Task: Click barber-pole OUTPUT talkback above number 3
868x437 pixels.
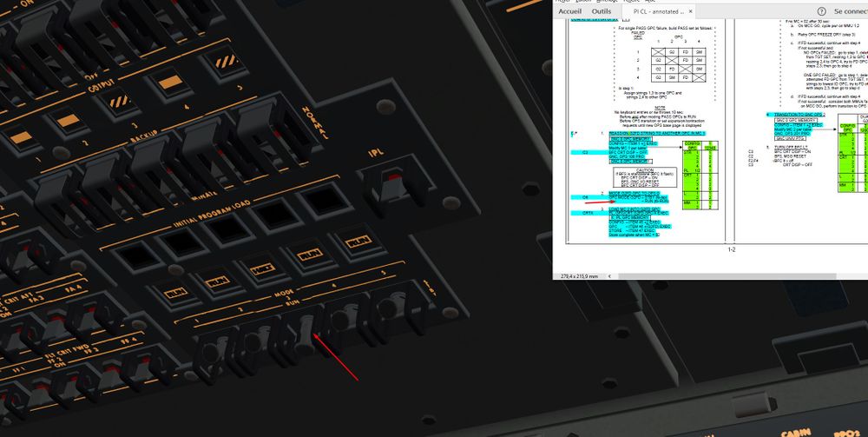Action: 118,102
